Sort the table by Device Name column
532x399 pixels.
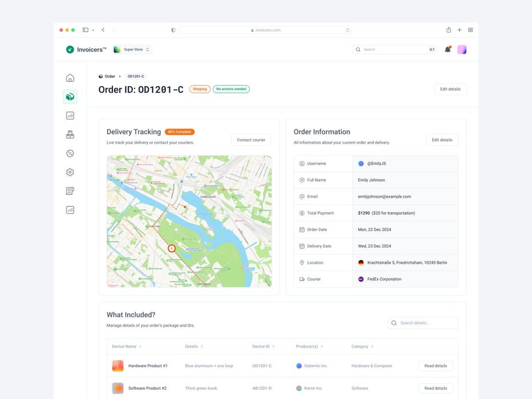(x=140, y=347)
